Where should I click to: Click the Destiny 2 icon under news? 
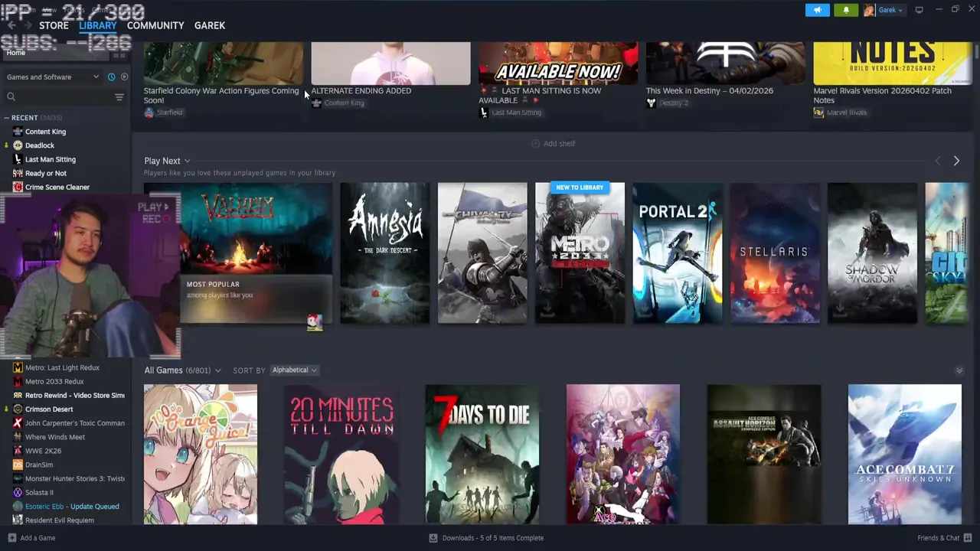651,103
